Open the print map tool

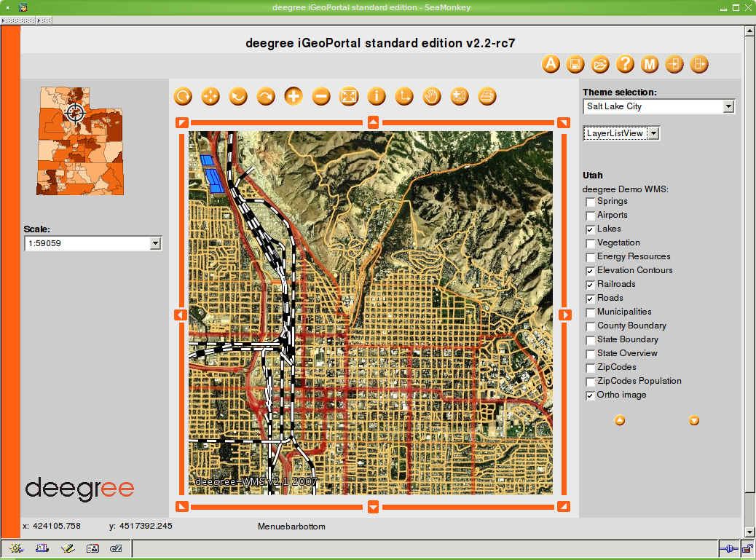487,96
